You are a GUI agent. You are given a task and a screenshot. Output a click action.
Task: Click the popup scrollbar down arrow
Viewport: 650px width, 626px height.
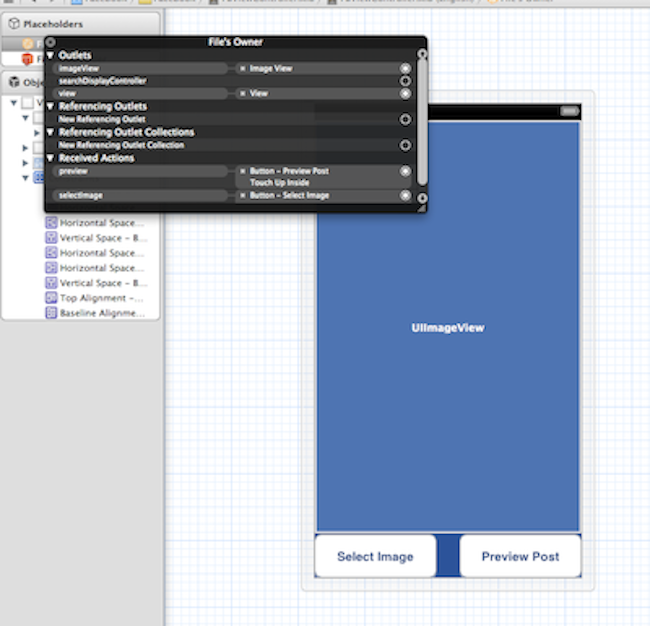pos(422,198)
